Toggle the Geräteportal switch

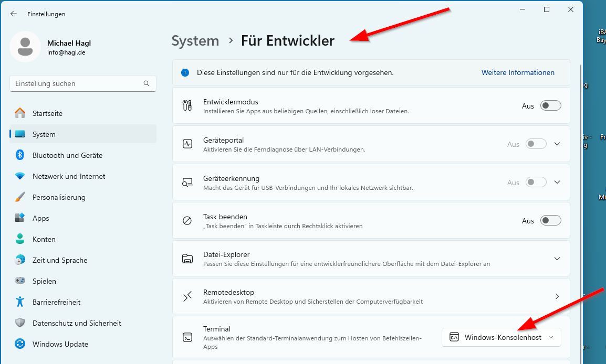click(x=536, y=144)
